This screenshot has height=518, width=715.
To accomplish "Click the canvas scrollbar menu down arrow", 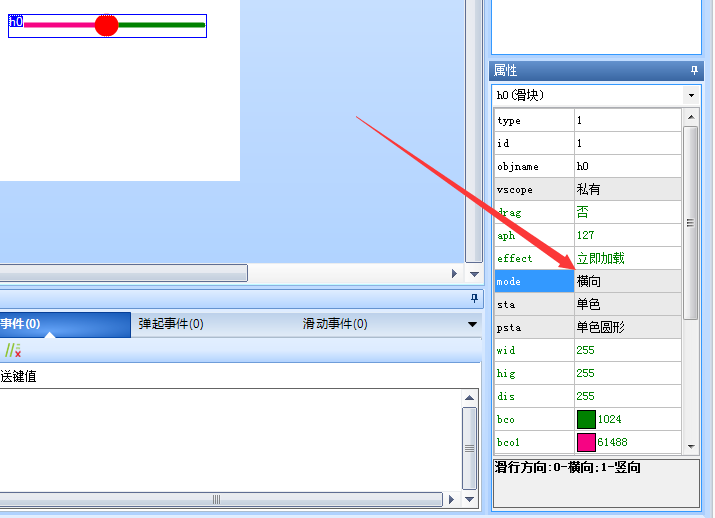I will 474,273.
